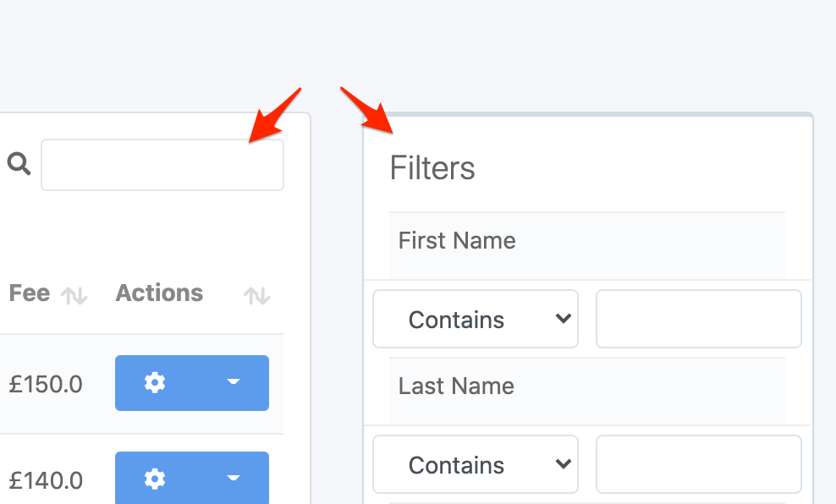This screenshot has height=504, width=836.
Task: Focus the First Name filter value field
Action: tap(699, 319)
